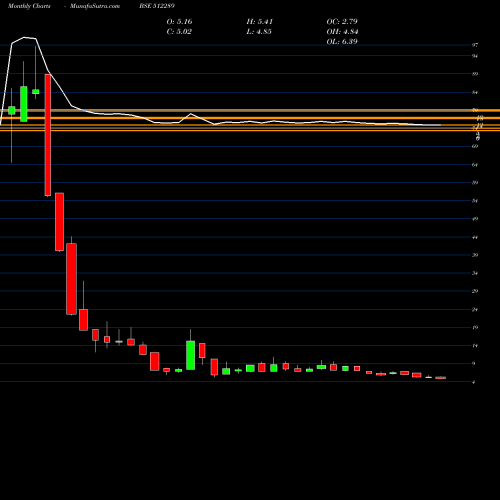Click the 94 price axis label
The image size is (500, 500).
[475, 56]
